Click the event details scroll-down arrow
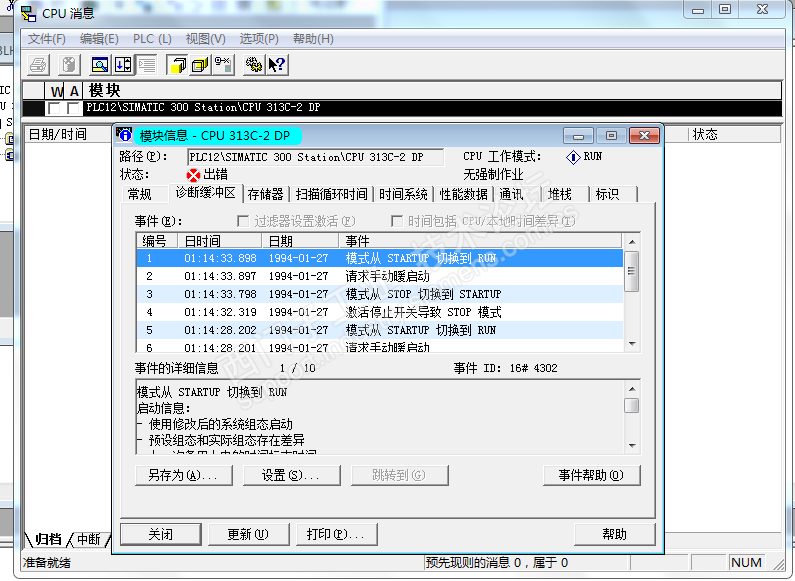795x581 pixels. (x=632, y=446)
